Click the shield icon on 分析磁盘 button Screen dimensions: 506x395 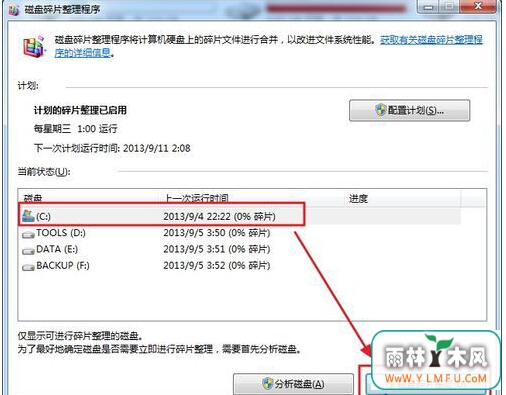pyautogui.click(x=267, y=384)
